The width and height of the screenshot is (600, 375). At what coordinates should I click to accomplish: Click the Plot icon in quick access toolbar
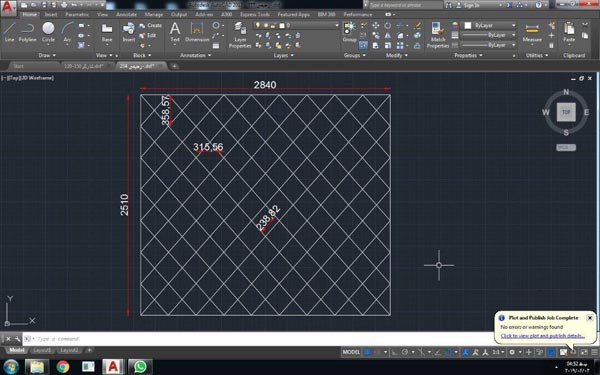tap(64, 5)
